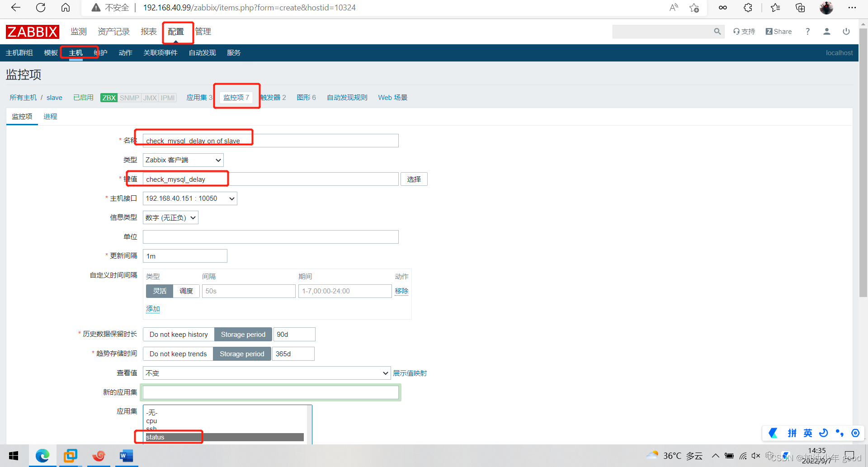This screenshot has height=467, width=868.
Task: Add page to favorites star icon
Action: (694, 8)
